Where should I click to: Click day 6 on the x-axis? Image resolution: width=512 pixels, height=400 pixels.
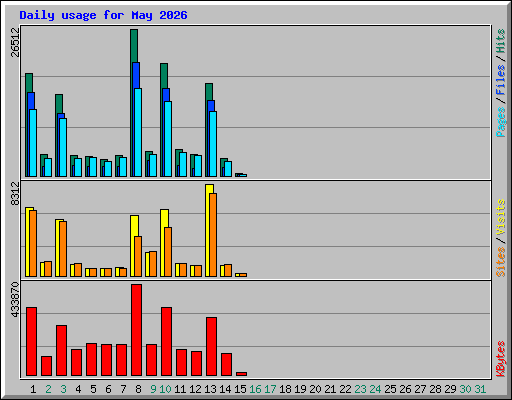(x=108, y=389)
